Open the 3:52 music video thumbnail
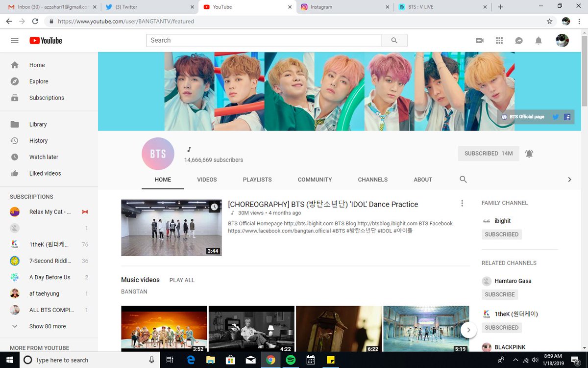588x368 pixels. click(164, 329)
